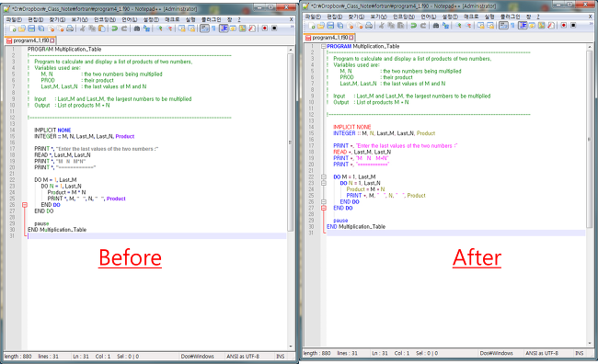The image size is (598, 364).
Task: Toggle Word Wrap in After window toolbar
Action: 504,26
